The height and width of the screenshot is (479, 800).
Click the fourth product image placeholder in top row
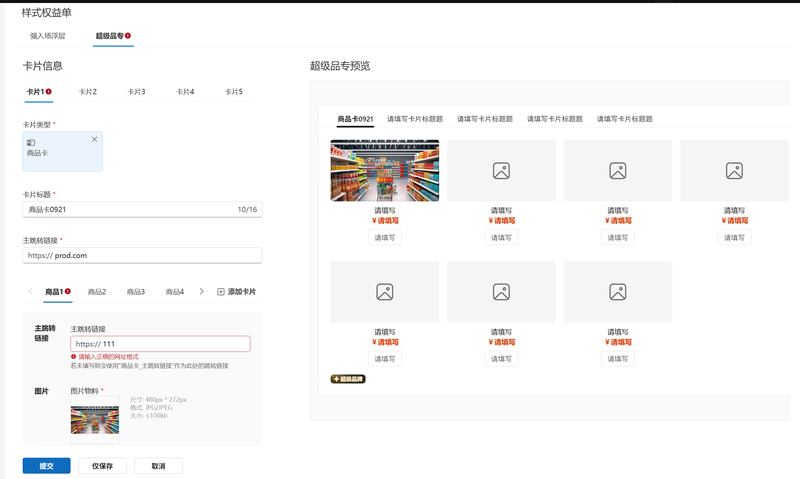pyautogui.click(x=734, y=170)
